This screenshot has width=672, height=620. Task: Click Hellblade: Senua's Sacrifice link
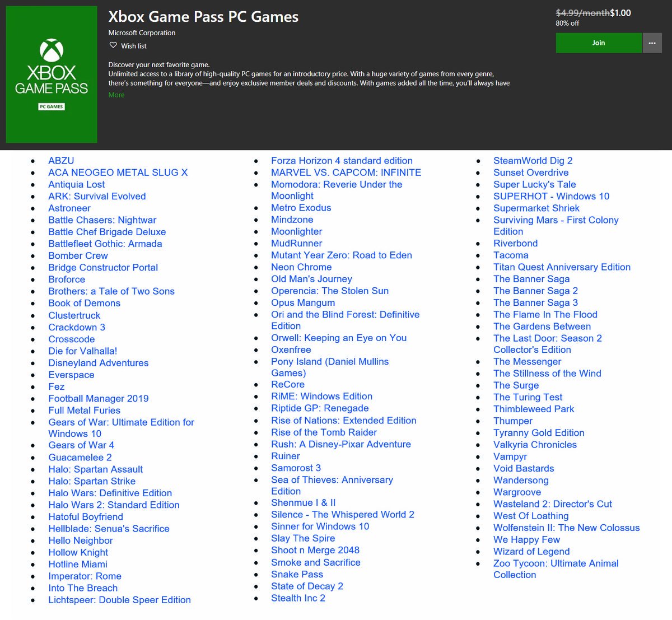point(109,529)
